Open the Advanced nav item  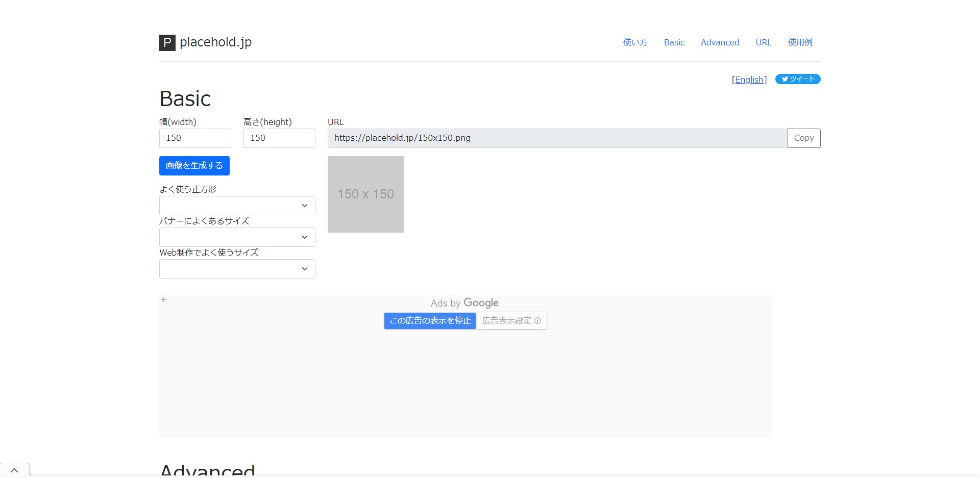click(720, 42)
